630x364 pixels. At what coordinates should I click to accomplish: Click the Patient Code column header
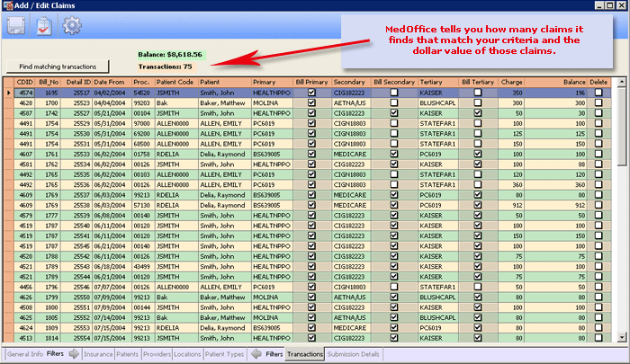click(176, 82)
